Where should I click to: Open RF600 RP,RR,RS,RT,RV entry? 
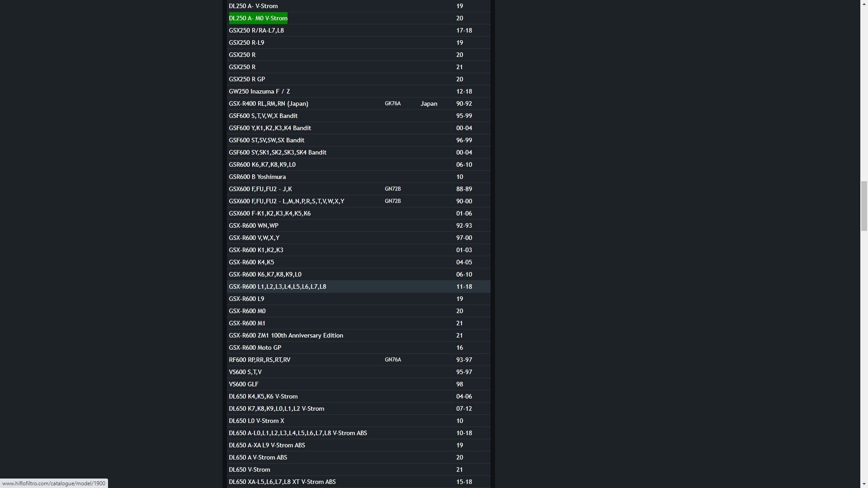259,360
